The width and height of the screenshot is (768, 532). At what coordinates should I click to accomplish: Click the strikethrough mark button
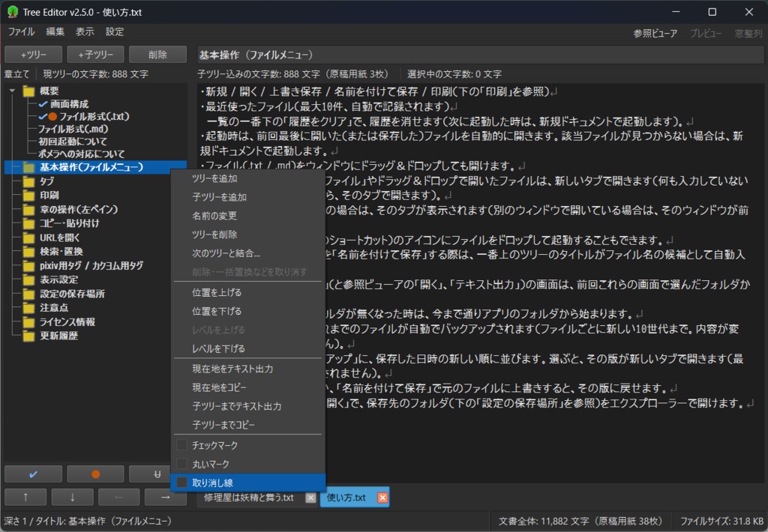pos(157,474)
